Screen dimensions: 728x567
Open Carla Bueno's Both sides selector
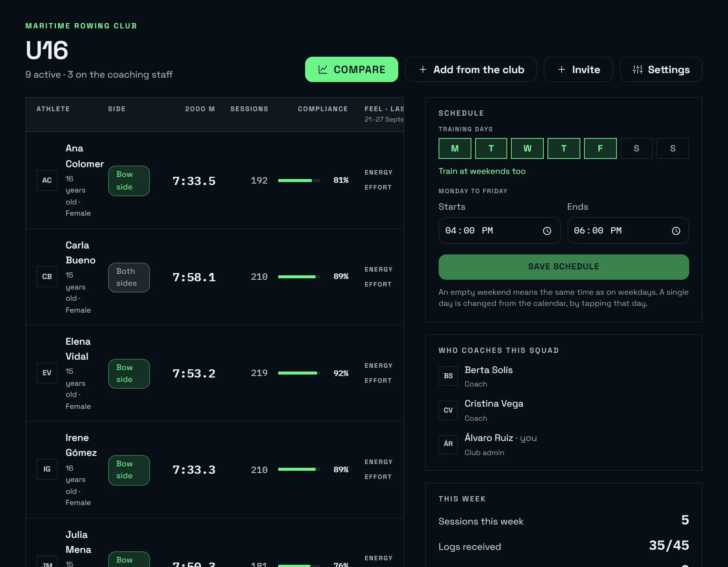pyautogui.click(x=129, y=278)
